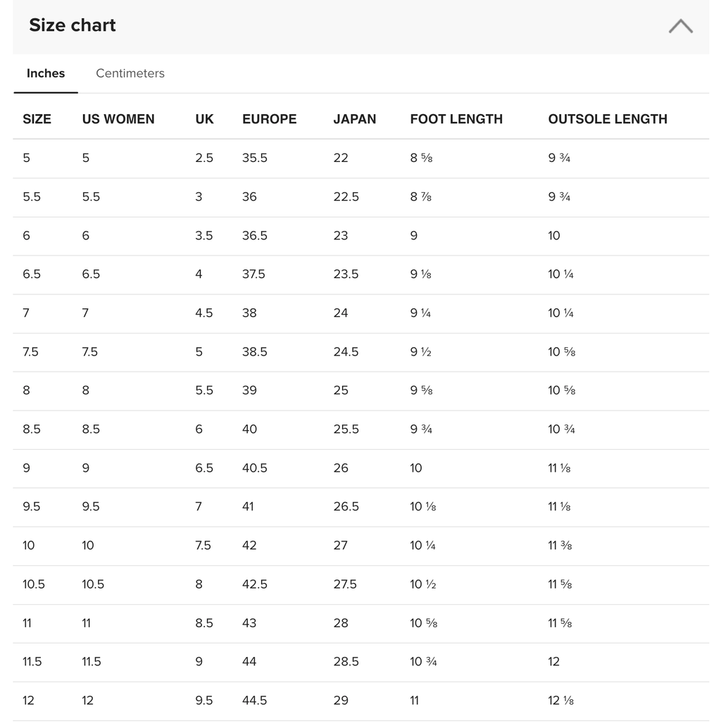Click foot length 10 ½ cell

click(x=423, y=584)
